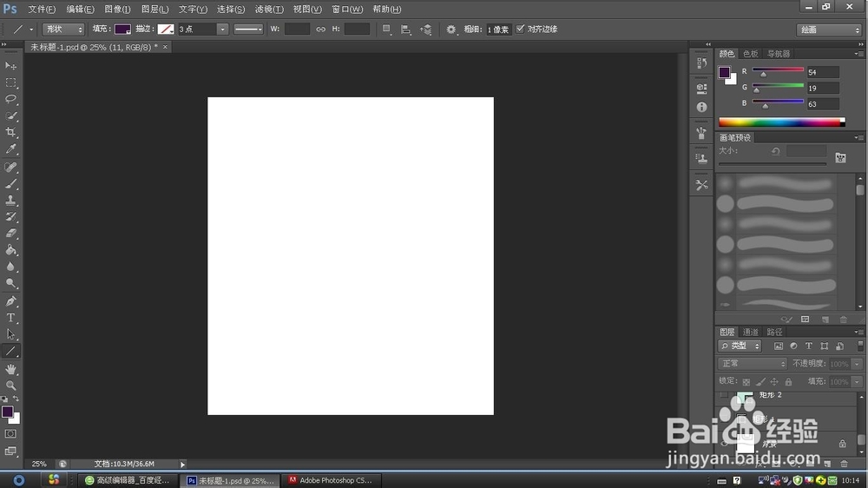Toggle lock position

[774, 382]
